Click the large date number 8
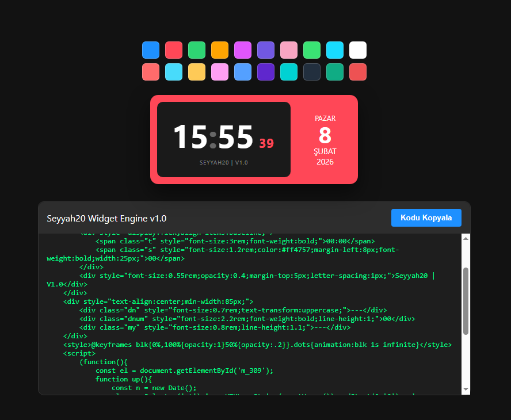Viewport: 511px width, 420px height. [325, 135]
